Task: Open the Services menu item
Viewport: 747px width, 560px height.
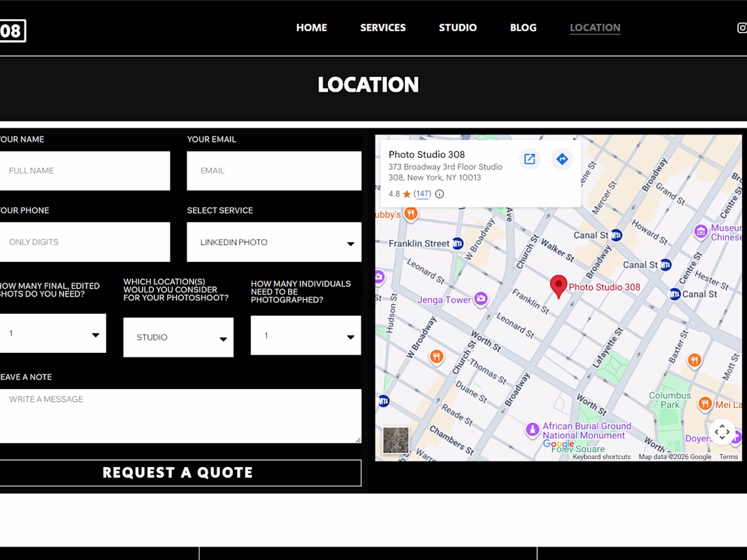Action: 383,28
